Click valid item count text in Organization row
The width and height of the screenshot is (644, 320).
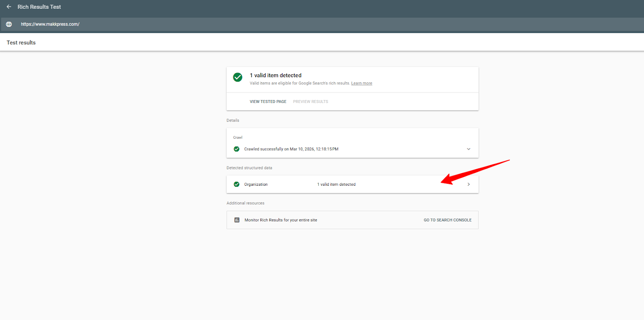[336, 185]
